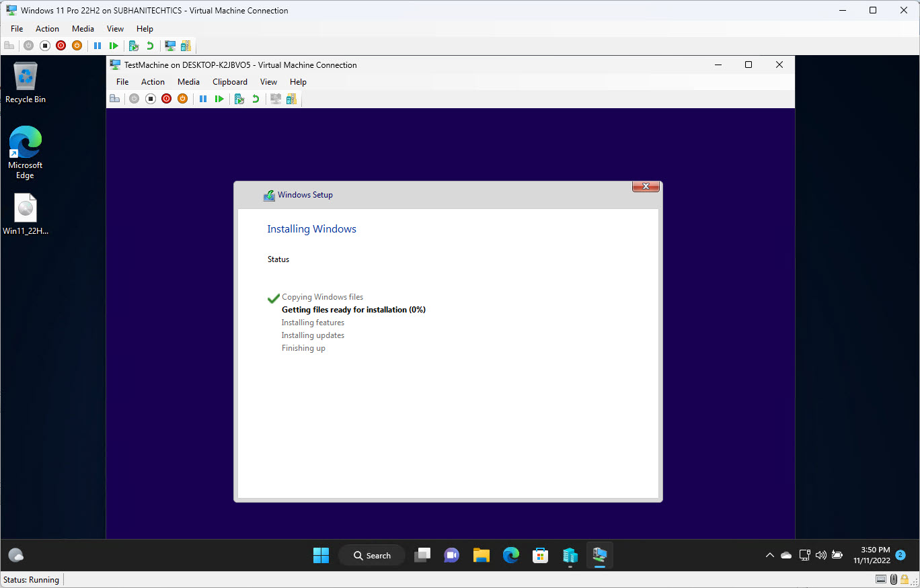This screenshot has width=920, height=588.
Task: Open Recycle Bin on the desktop
Action: [25, 76]
